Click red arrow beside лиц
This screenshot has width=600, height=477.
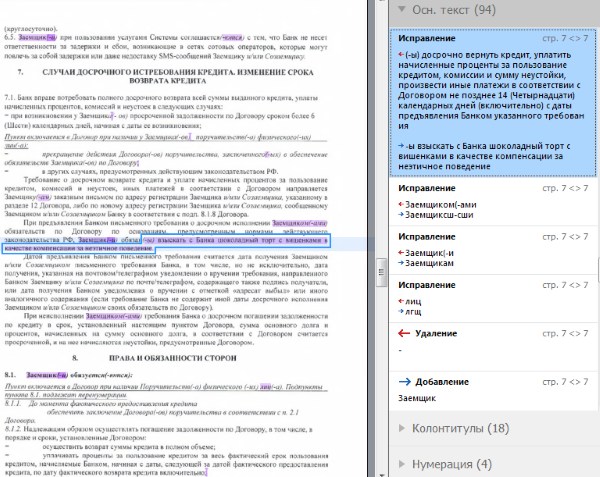point(401,301)
